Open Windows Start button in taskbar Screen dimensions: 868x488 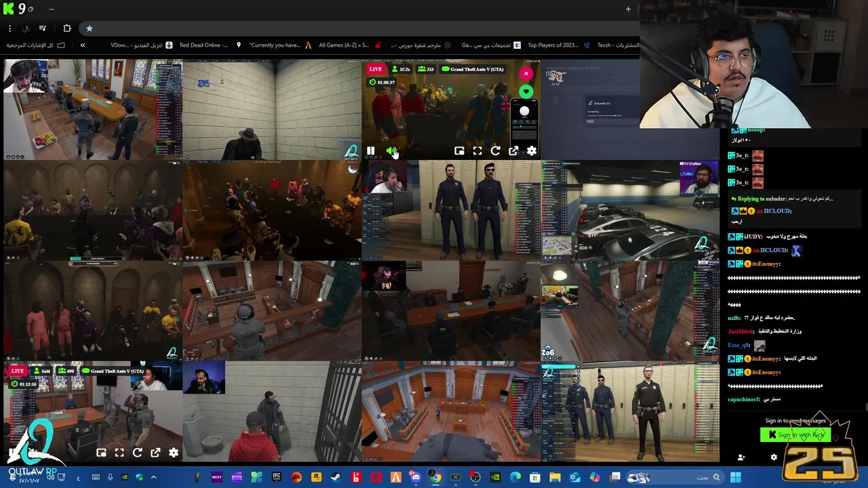(736, 478)
